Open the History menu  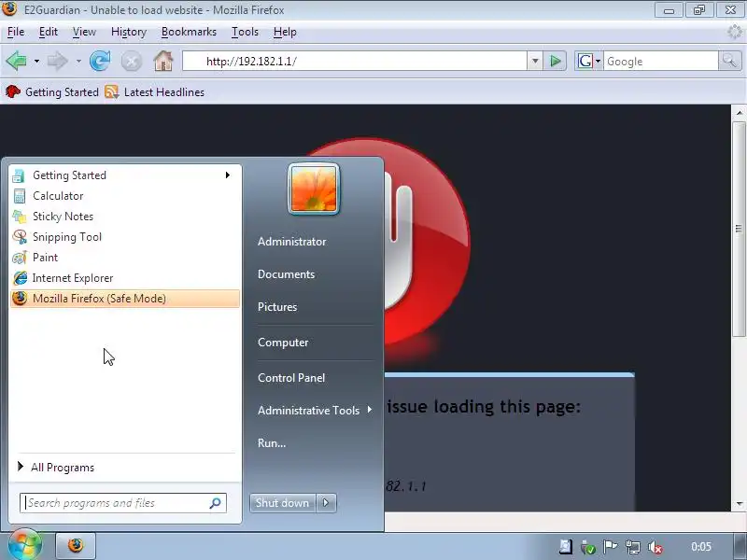(129, 32)
